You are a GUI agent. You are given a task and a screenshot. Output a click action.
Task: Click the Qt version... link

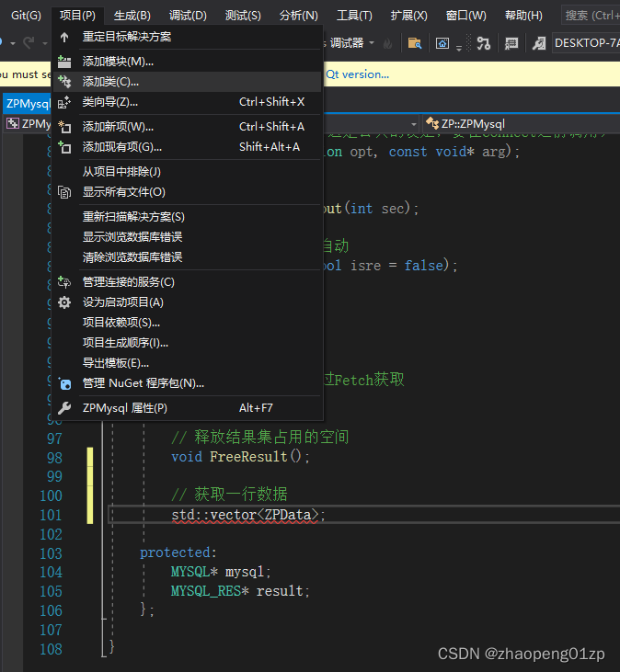[x=357, y=74]
